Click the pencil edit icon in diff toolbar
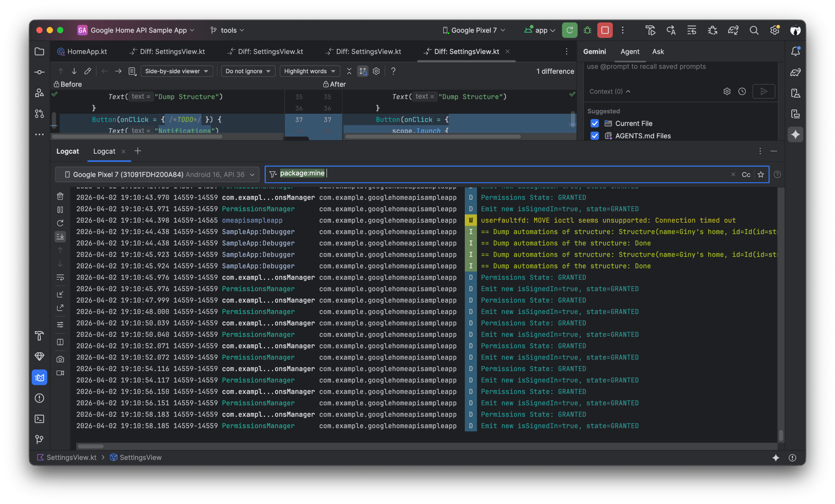This screenshot has height=504, width=835. 88,71
